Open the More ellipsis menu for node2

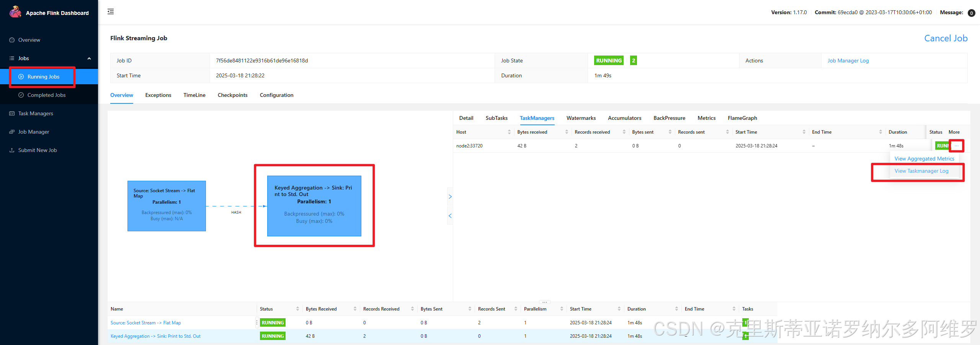(x=956, y=146)
